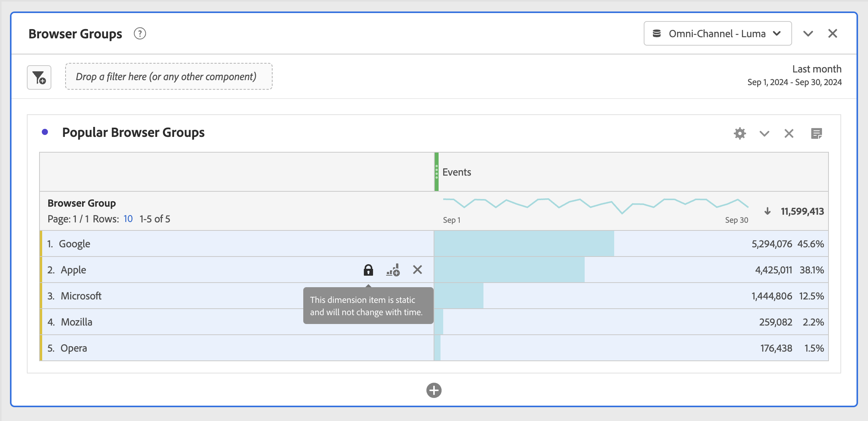868x421 pixels.
Task: Click the Events column header
Action: pos(457,172)
